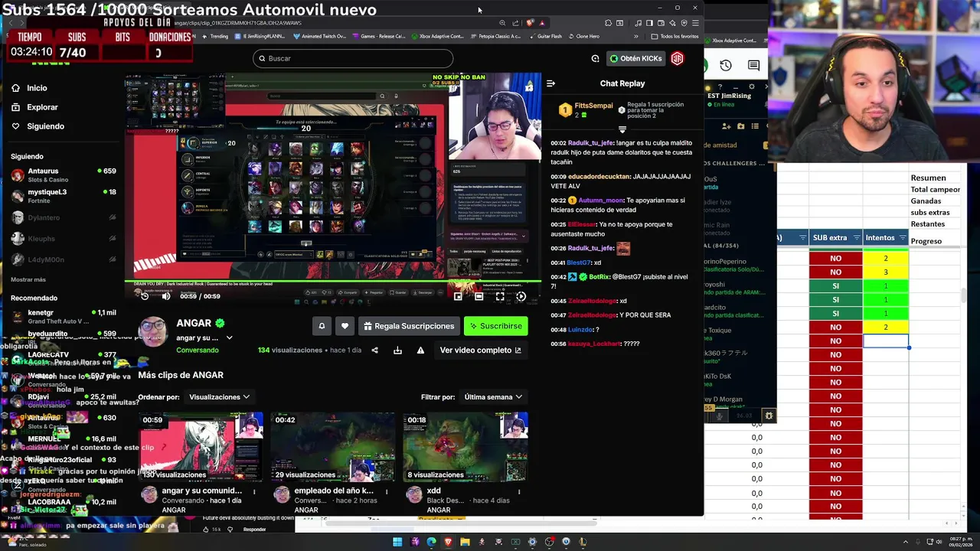Open Todos los favoritos folder

point(675,36)
